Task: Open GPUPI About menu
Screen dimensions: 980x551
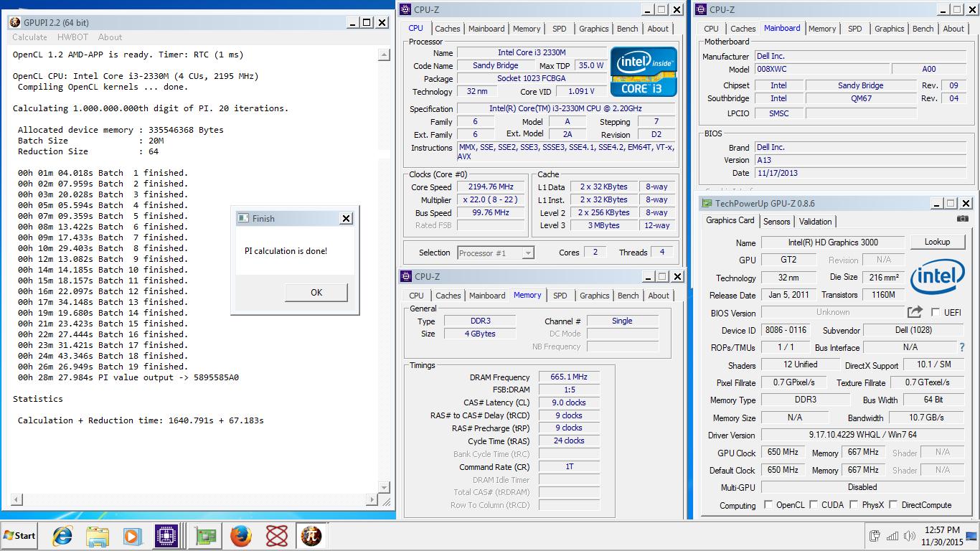Action: click(110, 37)
